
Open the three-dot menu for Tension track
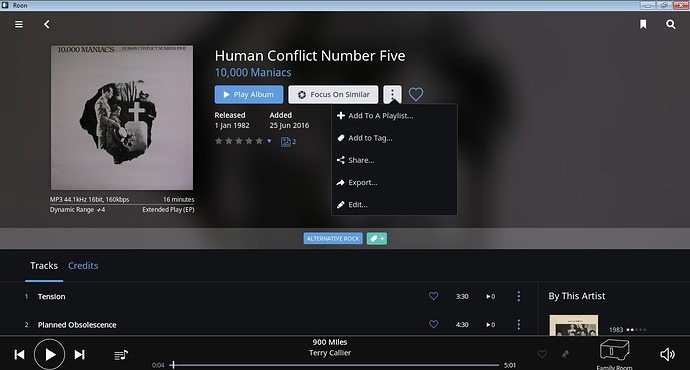[518, 296]
